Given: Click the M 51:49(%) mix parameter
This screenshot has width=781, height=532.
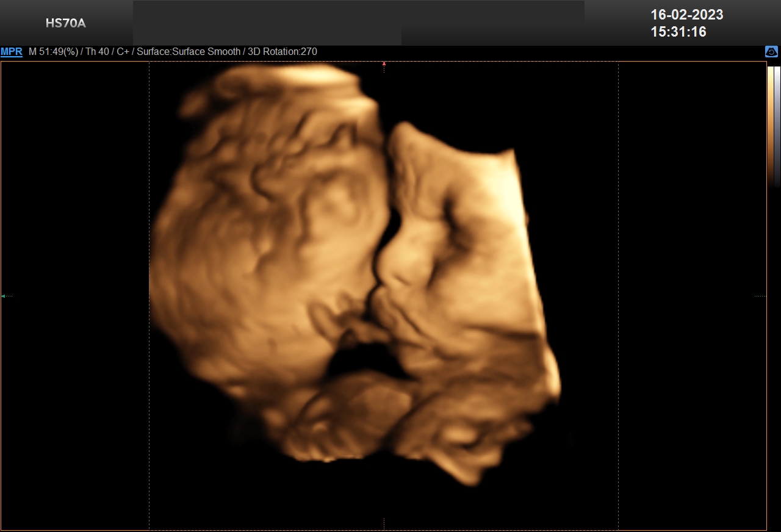Looking at the screenshot, I should click(53, 52).
